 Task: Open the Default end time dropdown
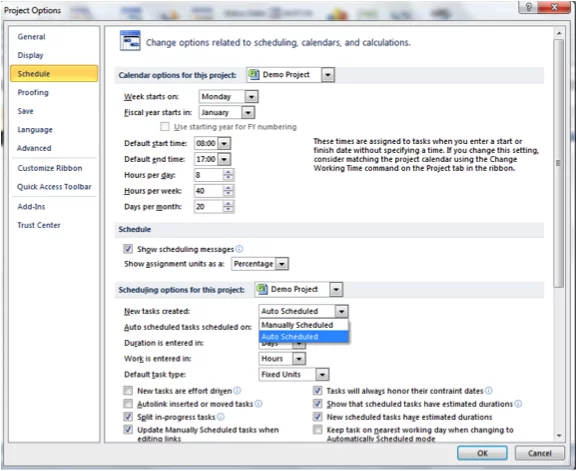pyautogui.click(x=224, y=159)
